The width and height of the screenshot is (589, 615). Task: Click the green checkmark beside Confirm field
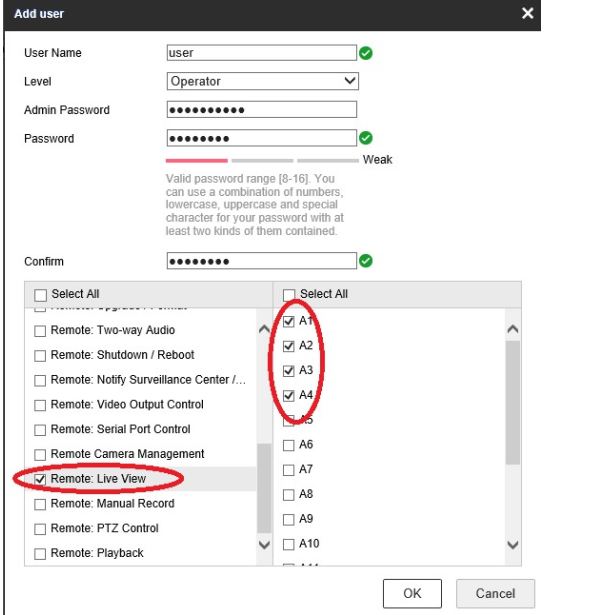click(365, 261)
